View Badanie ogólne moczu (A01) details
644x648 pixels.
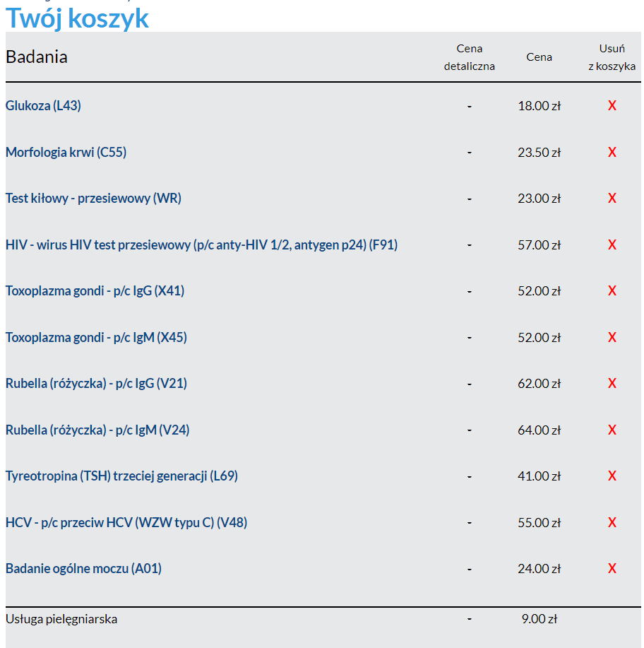(83, 569)
